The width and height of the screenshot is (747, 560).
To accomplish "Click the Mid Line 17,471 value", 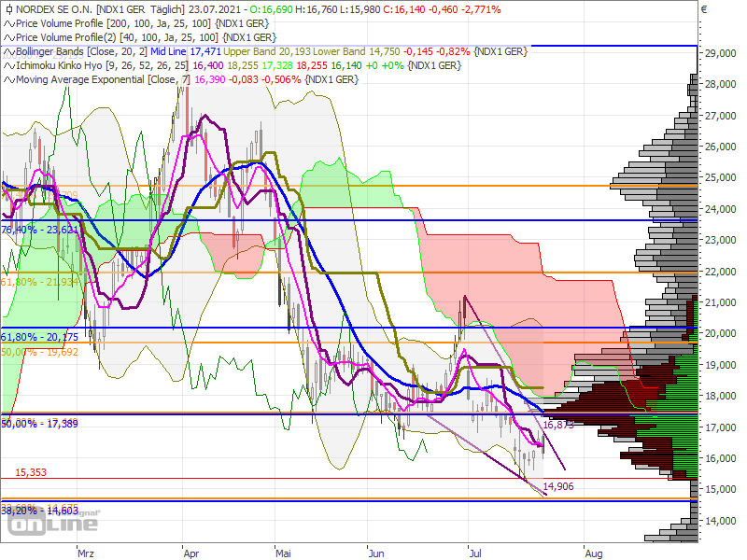I will tap(185, 51).
